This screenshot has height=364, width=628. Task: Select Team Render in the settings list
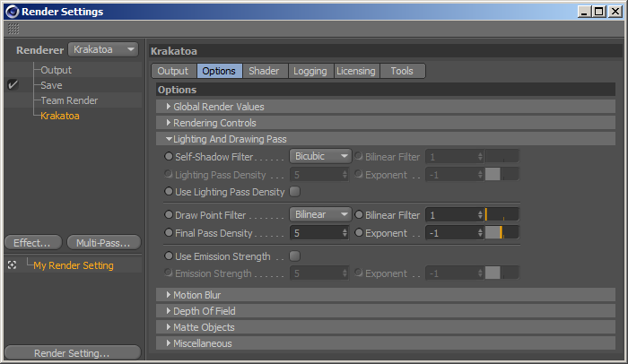tap(69, 100)
